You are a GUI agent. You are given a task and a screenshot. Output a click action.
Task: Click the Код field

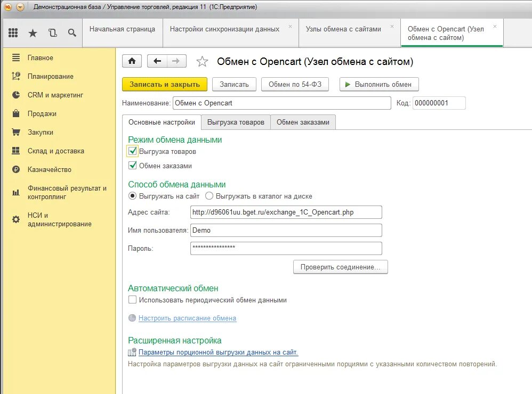click(x=439, y=103)
